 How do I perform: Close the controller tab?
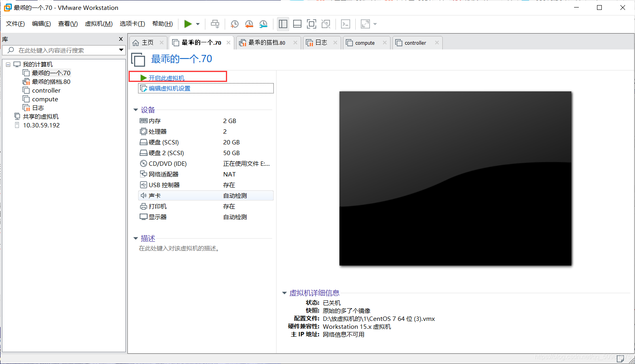click(x=437, y=43)
